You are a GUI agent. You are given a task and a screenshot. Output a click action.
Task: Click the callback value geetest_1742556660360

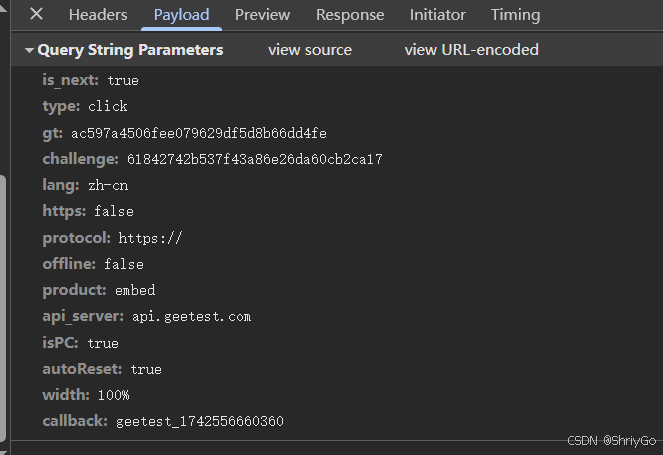tap(199, 422)
